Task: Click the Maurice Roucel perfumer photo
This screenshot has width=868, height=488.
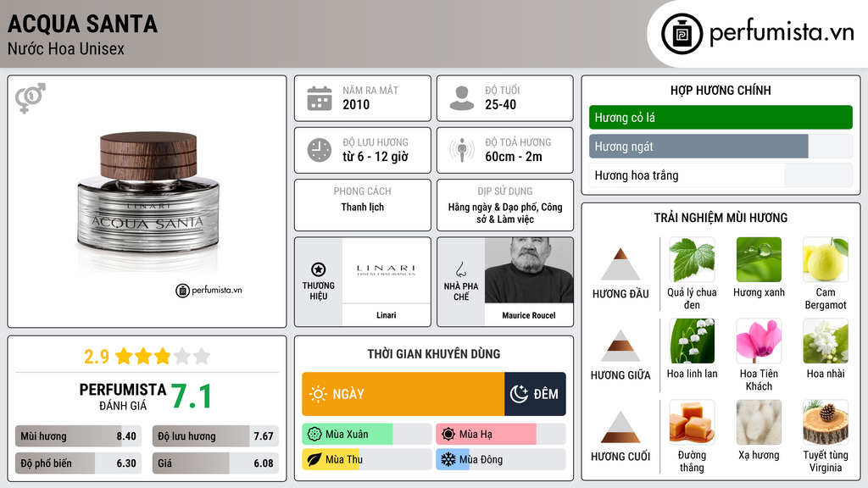Action: click(x=529, y=270)
